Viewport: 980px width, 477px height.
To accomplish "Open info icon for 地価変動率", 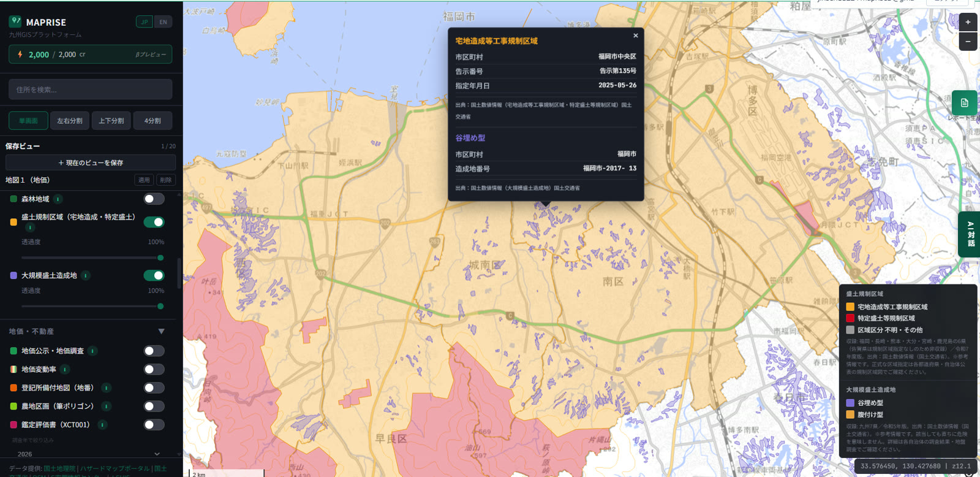I will pyautogui.click(x=65, y=369).
